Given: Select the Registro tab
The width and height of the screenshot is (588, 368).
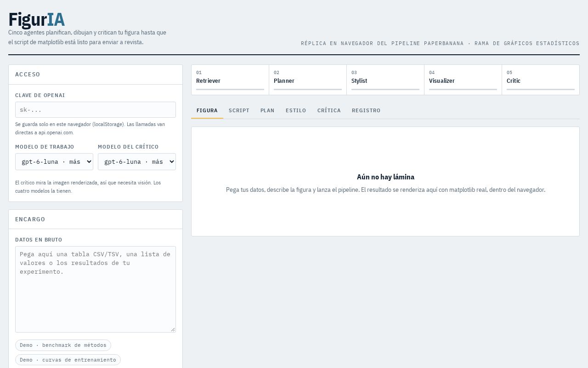Looking at the screenshot, I should (x=366, y=110).
